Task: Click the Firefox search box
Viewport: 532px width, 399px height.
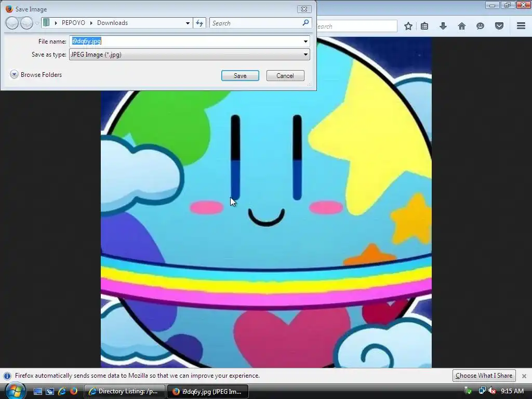Action: click(x=356, y=26)
